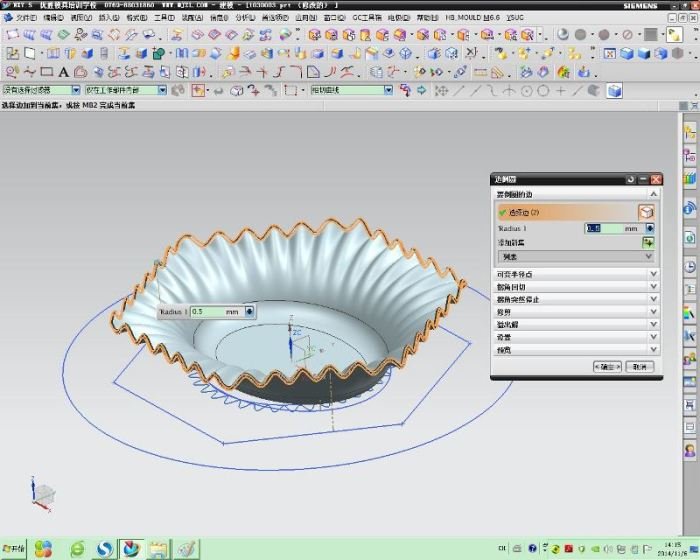The width and height of the screenshot is (700, 560).
Task: Click the Windows 开始 Start button
Action: tap(14, 548)
